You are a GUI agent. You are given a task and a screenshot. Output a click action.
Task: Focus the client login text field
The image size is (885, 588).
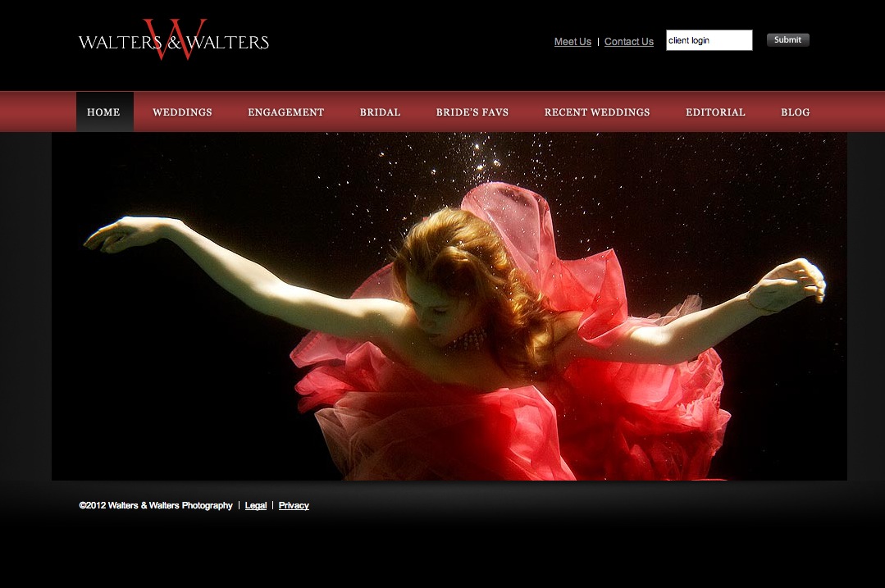click(x=709, y=40)
